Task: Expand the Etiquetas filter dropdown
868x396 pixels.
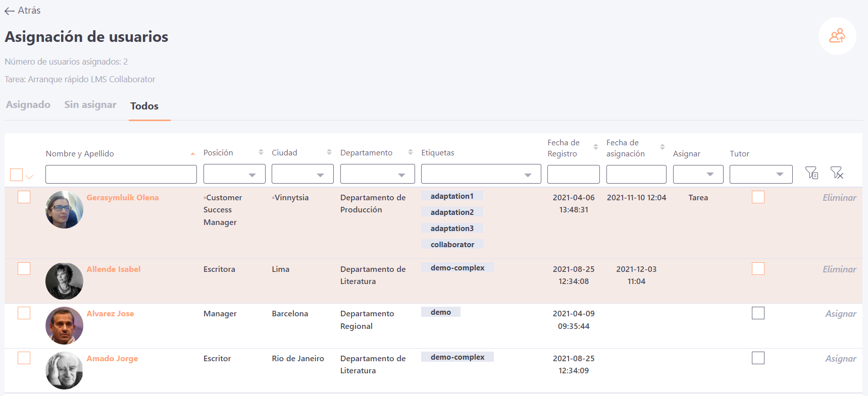Action: [481, 174]
